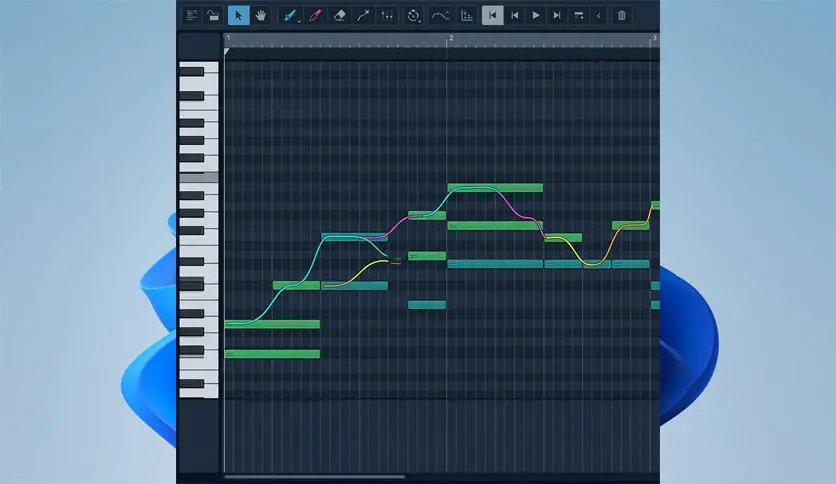Click the circular time history icon
The height and width of the screenshot is (484, 836).
[x=413, y=15]
